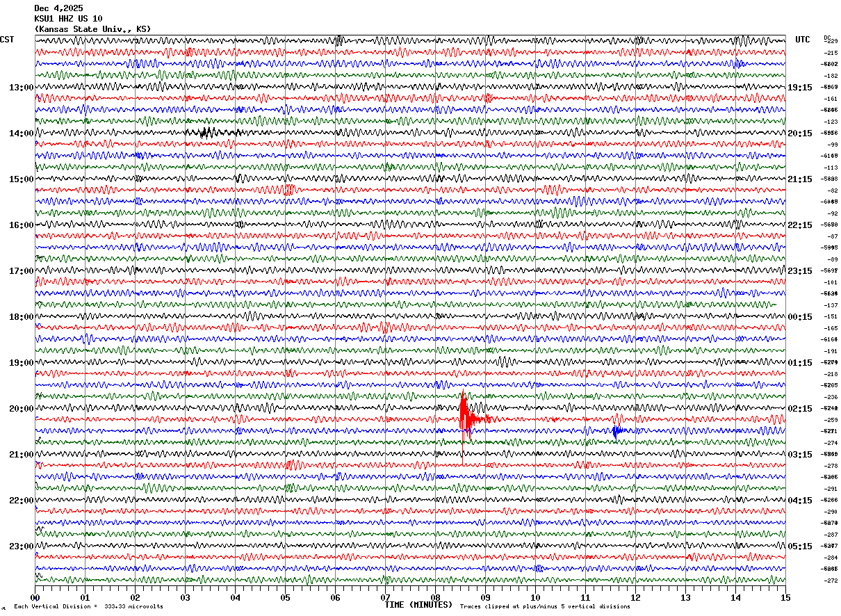Select the 20:00 CST time label

22,409
